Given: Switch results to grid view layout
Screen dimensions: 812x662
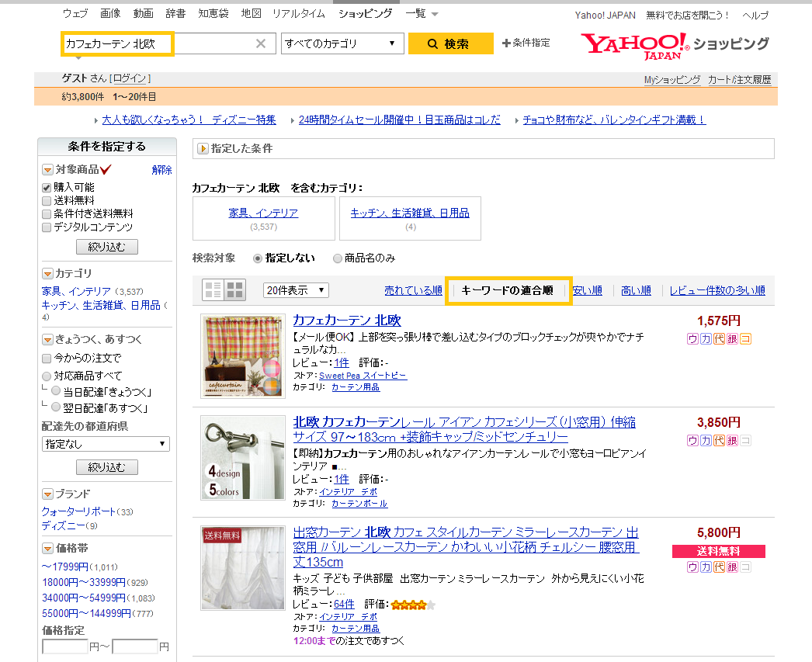Looking at the screenshot, I should (234, 289).
